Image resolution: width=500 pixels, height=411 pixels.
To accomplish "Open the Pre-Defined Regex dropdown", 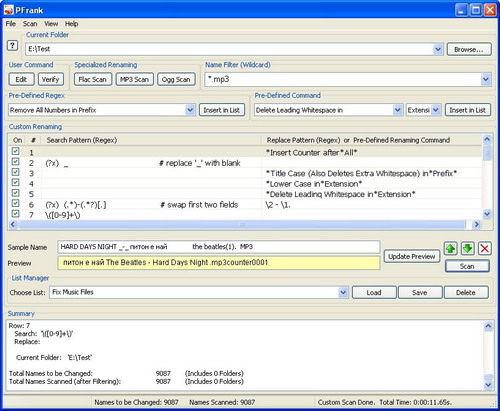I will coord(190,110).
